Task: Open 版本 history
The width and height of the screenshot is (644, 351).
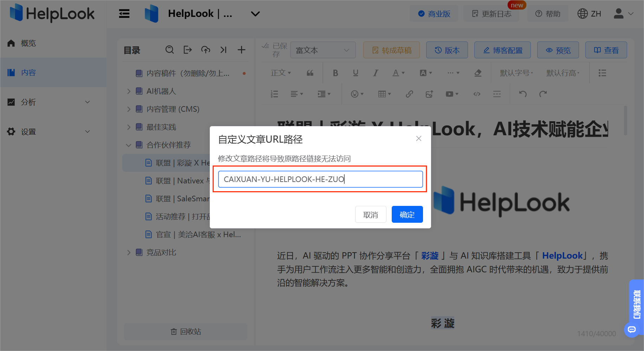Action: click(x=447, y=50)
